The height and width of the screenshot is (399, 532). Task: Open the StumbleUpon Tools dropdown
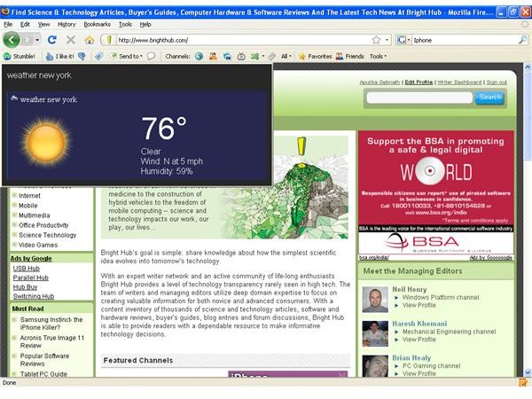(378, 57)
